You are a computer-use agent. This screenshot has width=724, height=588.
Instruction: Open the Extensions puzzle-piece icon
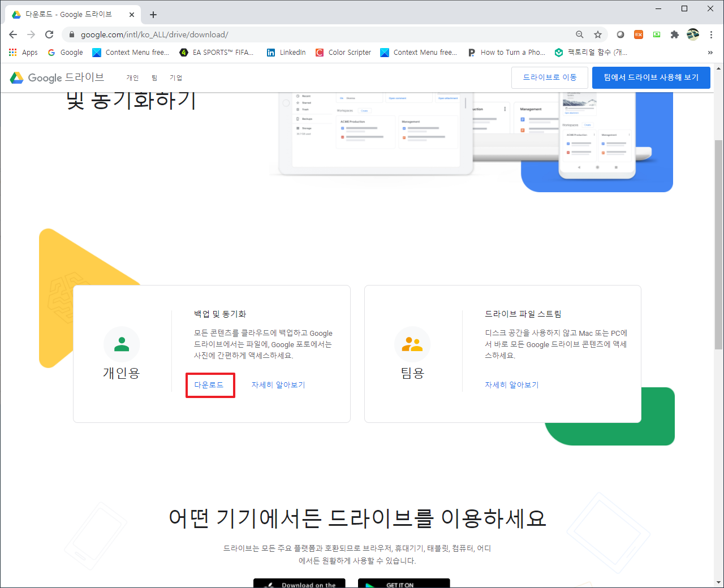[x=674, y=34]
